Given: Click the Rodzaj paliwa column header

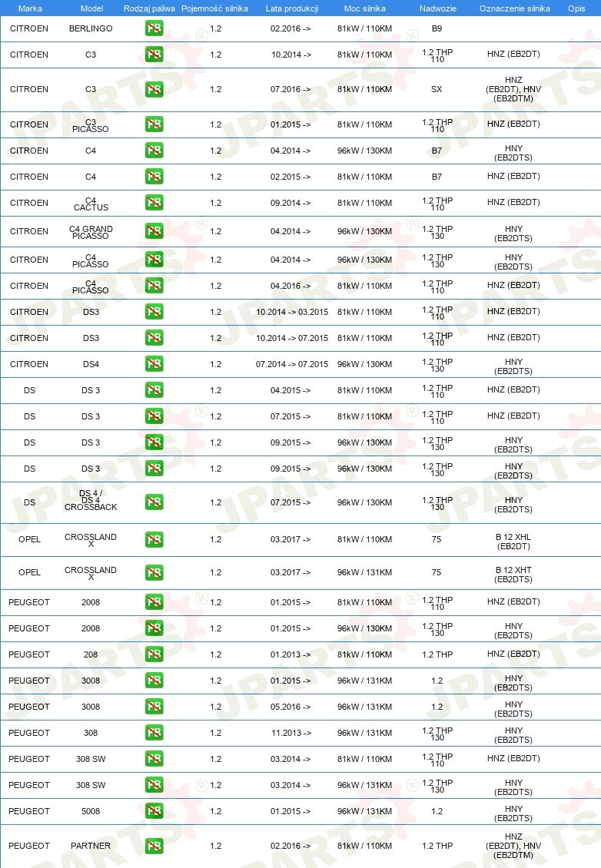Looking at the screenshot, I should click(149, 8).
